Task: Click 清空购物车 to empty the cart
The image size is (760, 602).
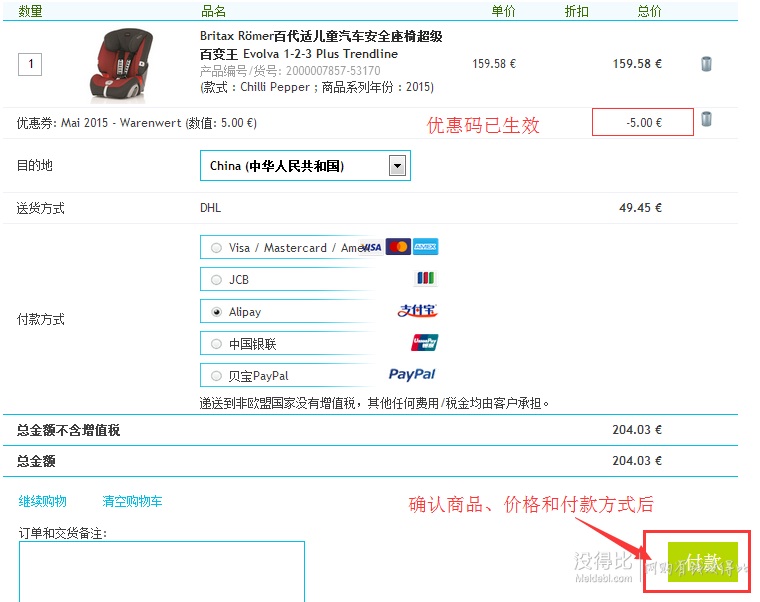Action: (132, 501)
